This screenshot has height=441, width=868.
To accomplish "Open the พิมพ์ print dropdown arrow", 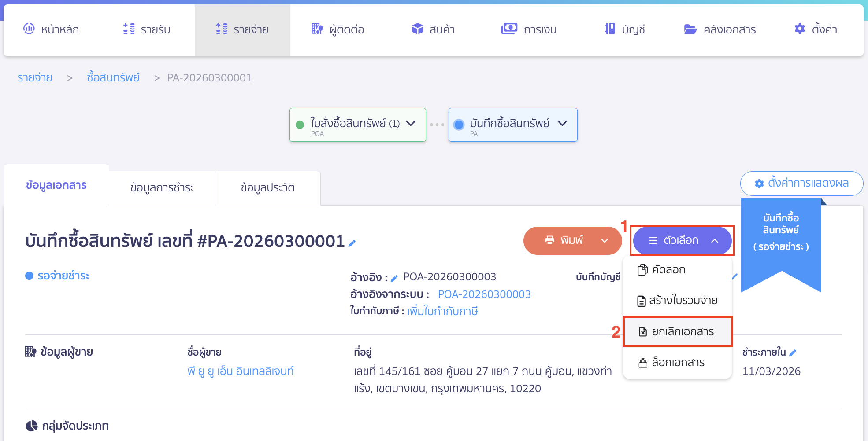I will [x=605, y=241].
